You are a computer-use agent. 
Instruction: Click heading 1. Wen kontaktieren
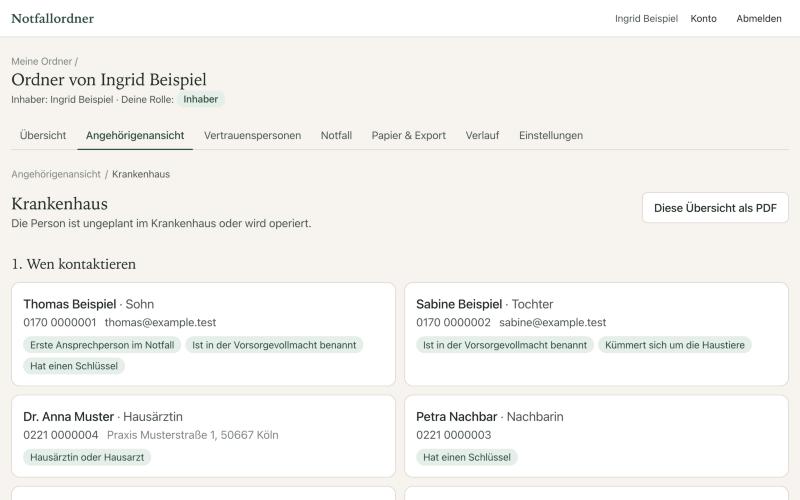[x=73, y=264]
